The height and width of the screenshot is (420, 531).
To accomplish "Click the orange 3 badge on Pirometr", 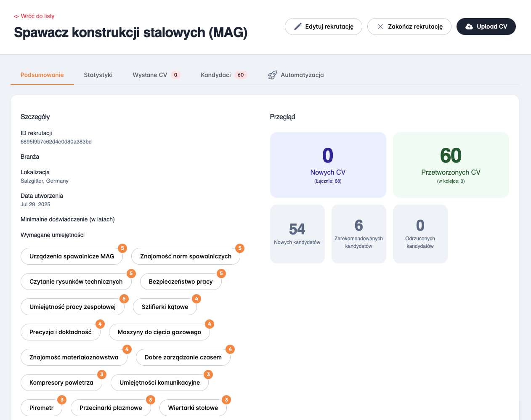I will [x=62, y=400].
